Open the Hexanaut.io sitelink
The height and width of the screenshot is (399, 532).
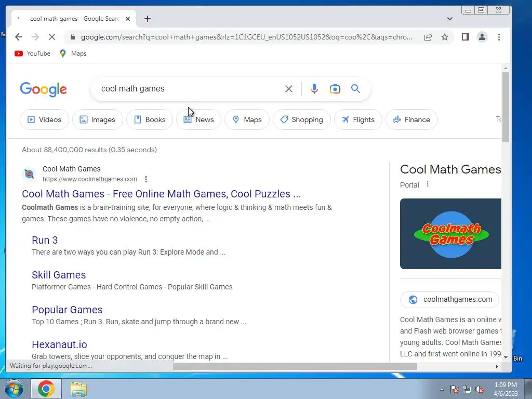point(59,344)
